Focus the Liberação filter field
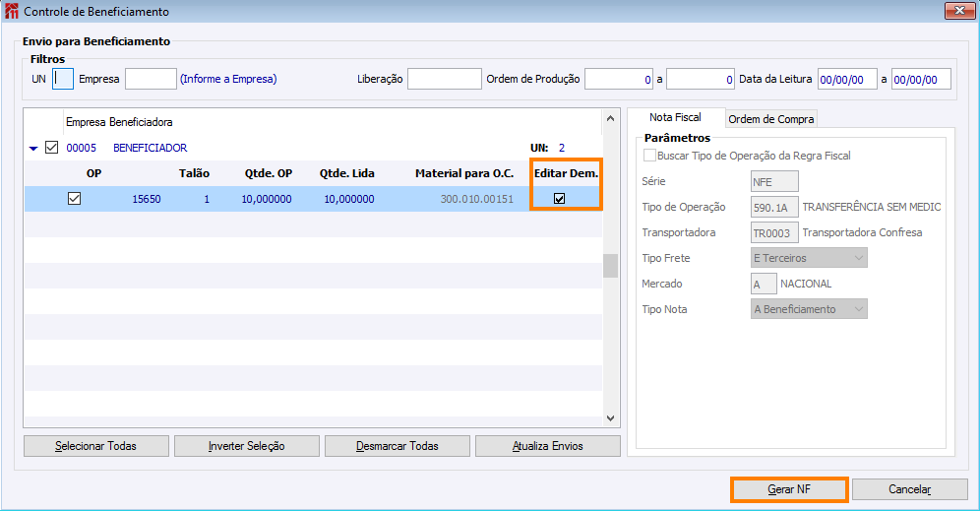980x511 pixels. (x=445, y=79)
